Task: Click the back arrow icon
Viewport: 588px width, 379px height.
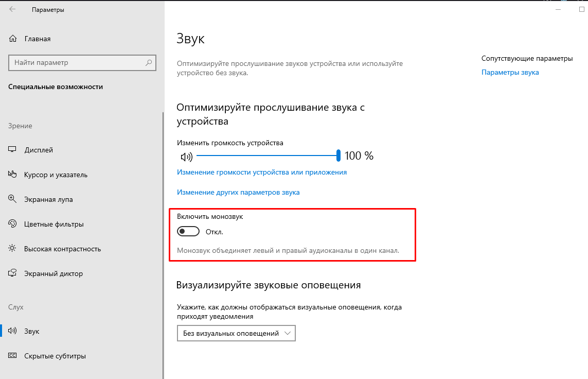Action: point(12,10)
